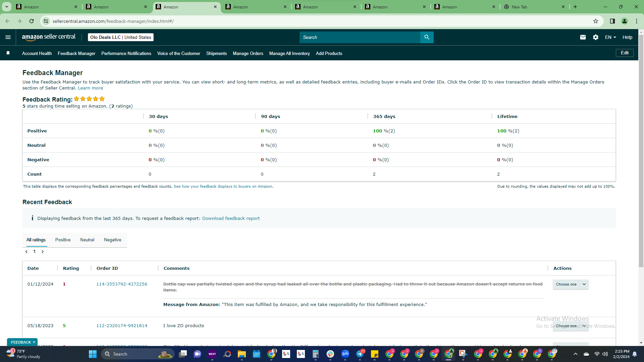Screen dimensions: 644x362
Task: Go to next feedback page arrow
Action: tap(43, 252)
